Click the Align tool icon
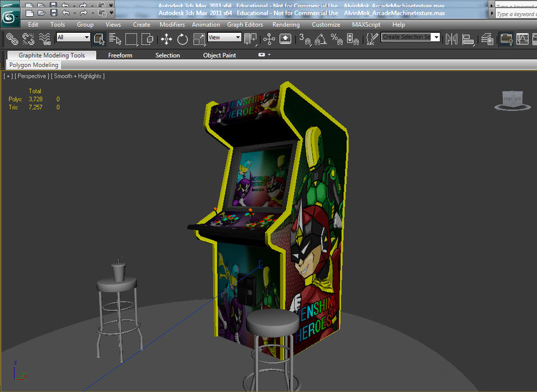This screenshot has width=537, height=392. pos(468,39)
